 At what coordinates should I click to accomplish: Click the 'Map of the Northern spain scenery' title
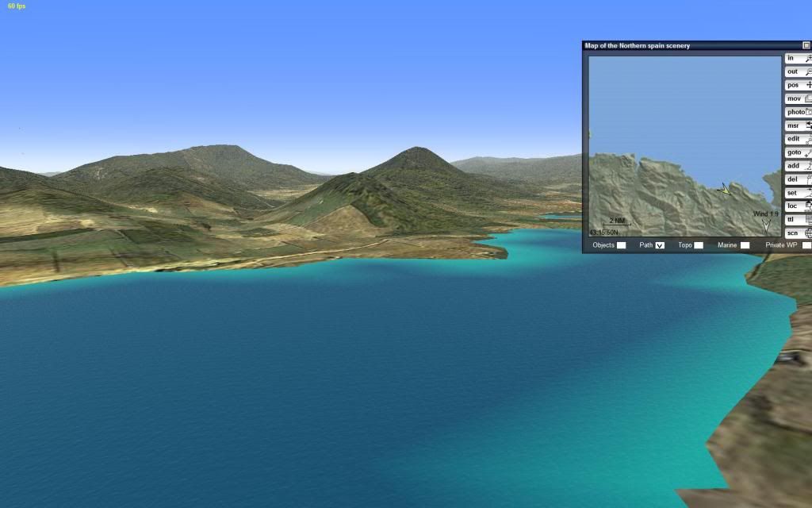coord(637,45)
